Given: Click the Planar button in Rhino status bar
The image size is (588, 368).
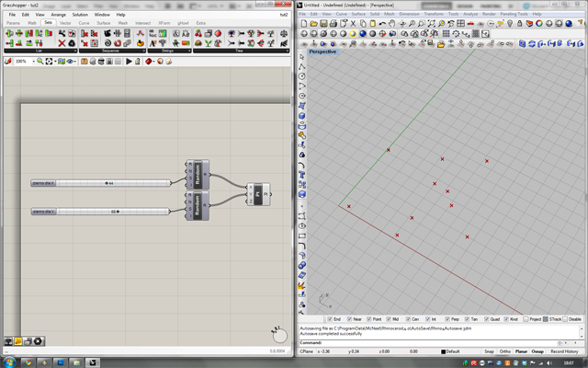Looking at the screenshot, I should point(521,351).
